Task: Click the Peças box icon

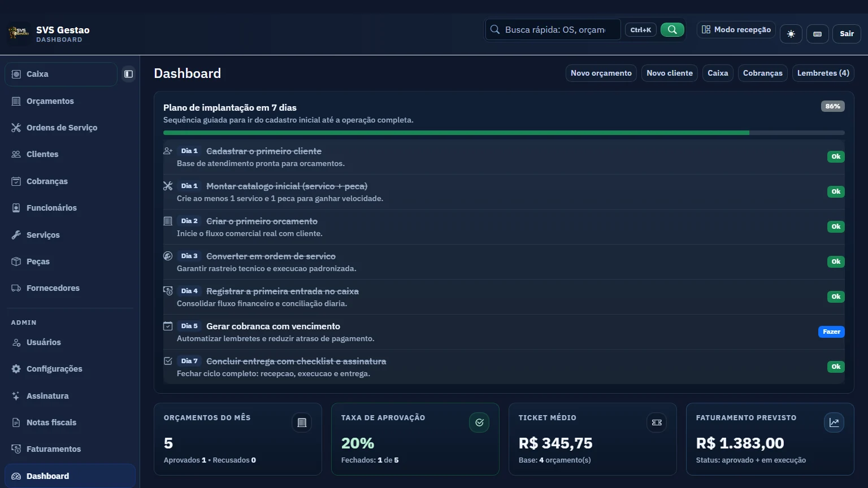Action: pyautogui.click(x=16, y=262)
